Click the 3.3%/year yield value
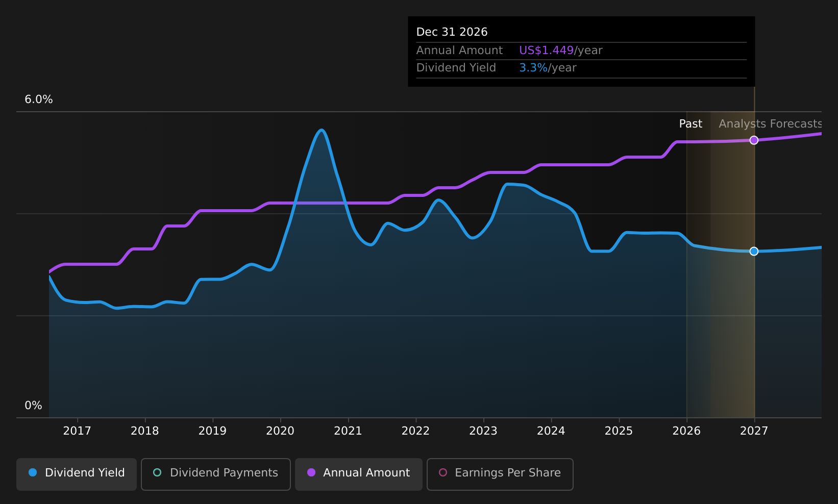The image size is (838, 504). [x=548, y=68]
